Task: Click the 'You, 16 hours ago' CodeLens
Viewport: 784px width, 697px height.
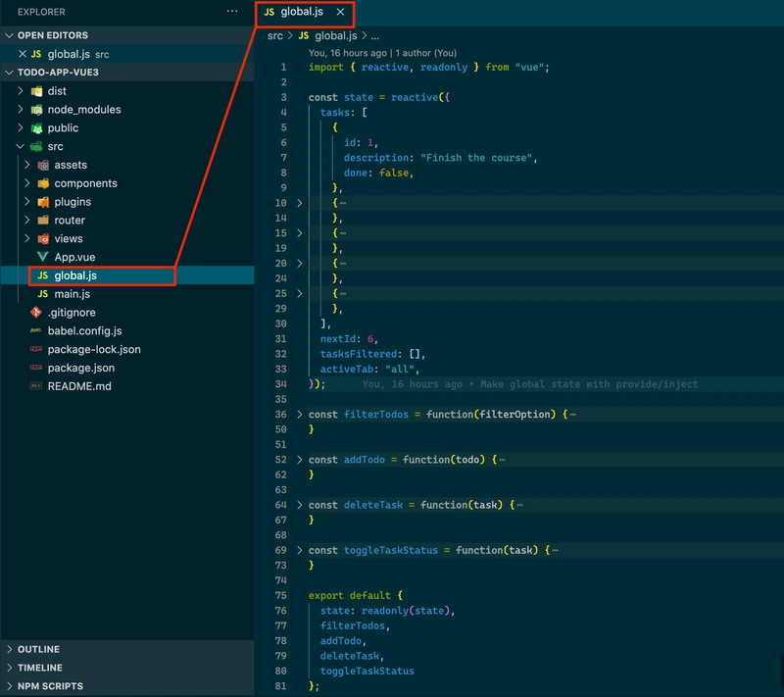Action: (348, 53)
